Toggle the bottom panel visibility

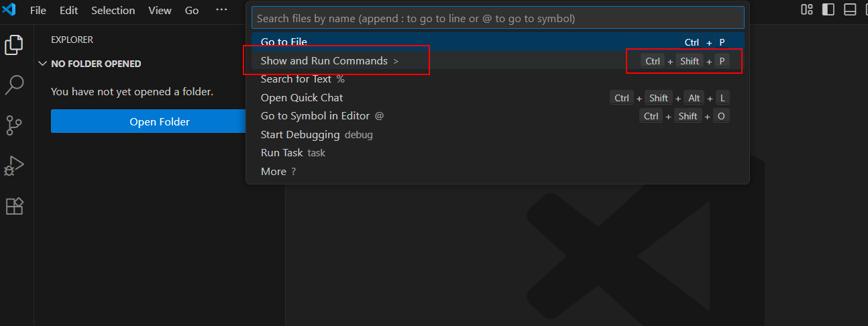(x=850, y=10)
